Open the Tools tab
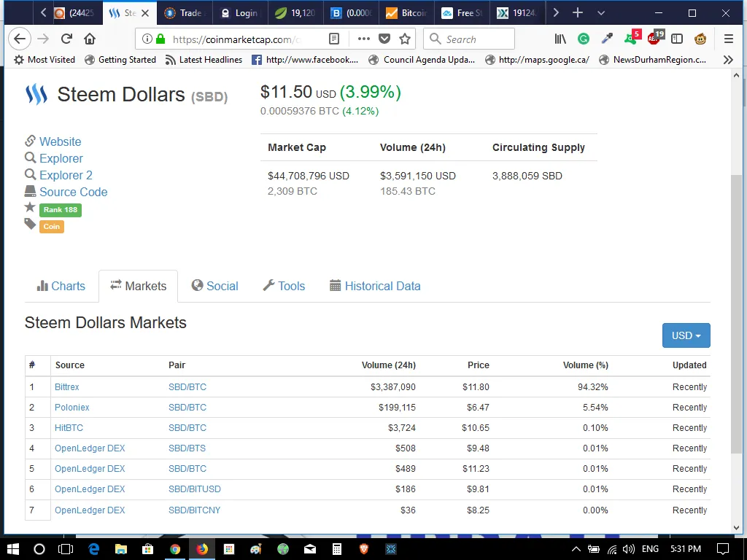Viewport: 747px width, 560px height. 284,286
